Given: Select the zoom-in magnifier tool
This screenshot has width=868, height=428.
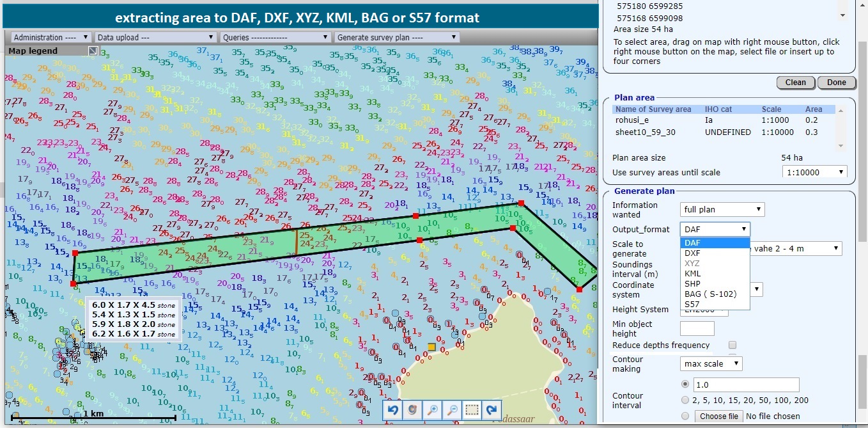Looking at the screenshot, I should pyautogui.click(x=432, y=410).
